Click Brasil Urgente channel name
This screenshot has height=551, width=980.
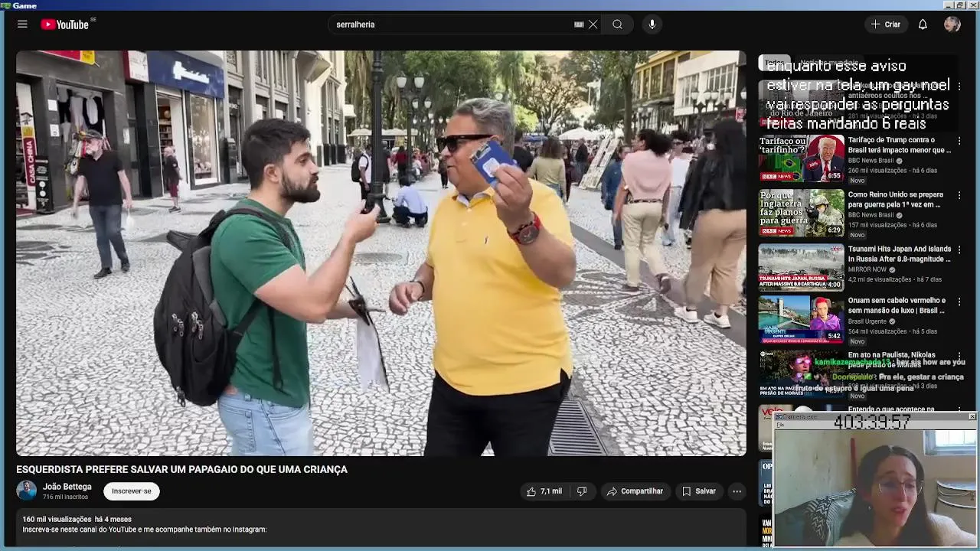868,321
